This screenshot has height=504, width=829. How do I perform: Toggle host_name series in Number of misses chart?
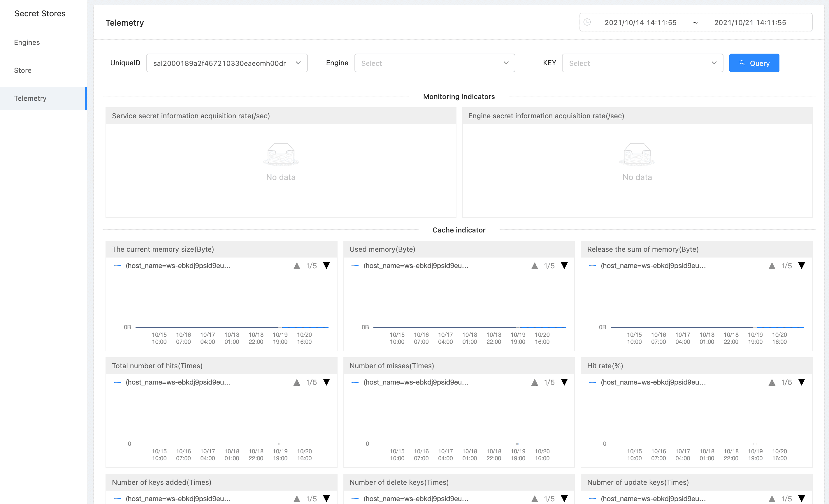click(x=410, y=382)
